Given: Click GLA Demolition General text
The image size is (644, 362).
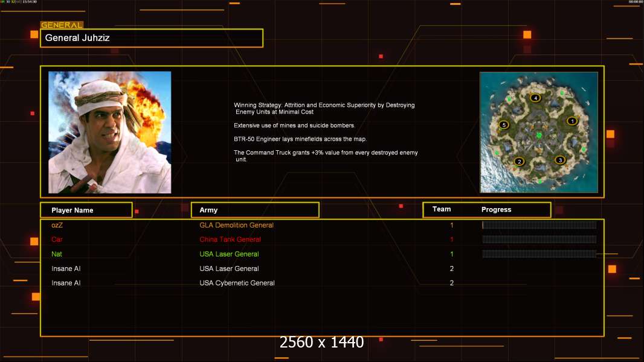Looking at the screenshot, I should click(x=236, y=225).
